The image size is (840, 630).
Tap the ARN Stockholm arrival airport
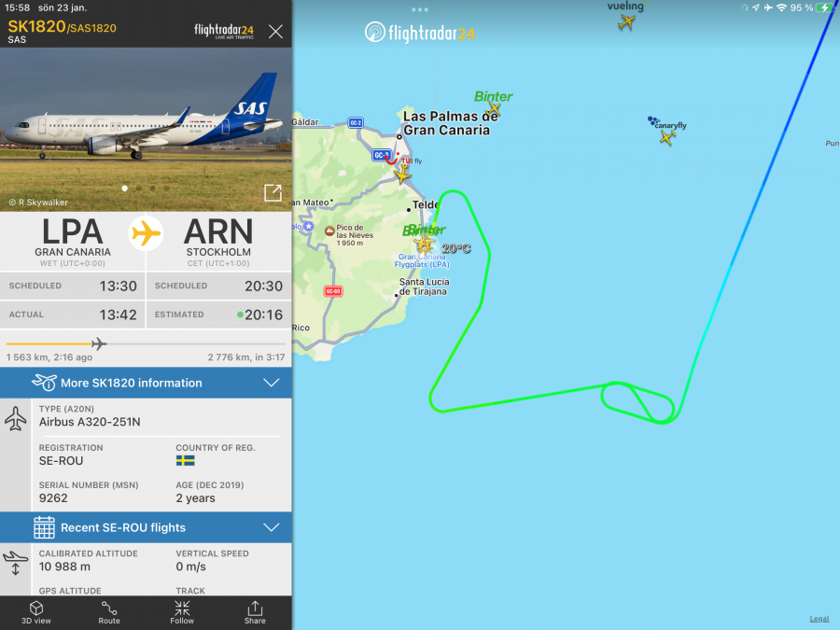click(218, 241)
